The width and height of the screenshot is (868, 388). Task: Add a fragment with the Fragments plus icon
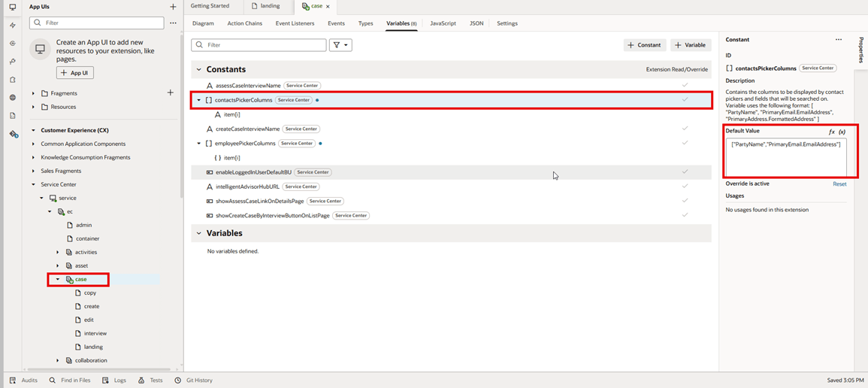171,93
